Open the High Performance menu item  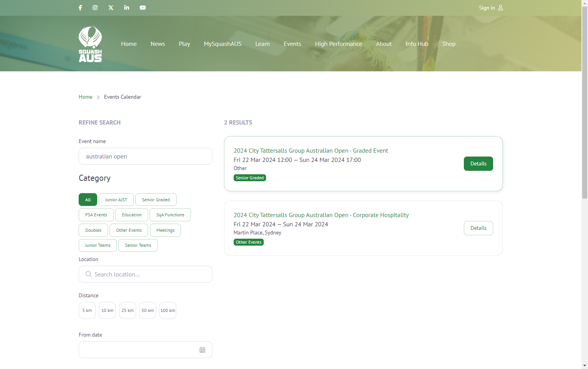pyautogui.click(x=339, y=44)
